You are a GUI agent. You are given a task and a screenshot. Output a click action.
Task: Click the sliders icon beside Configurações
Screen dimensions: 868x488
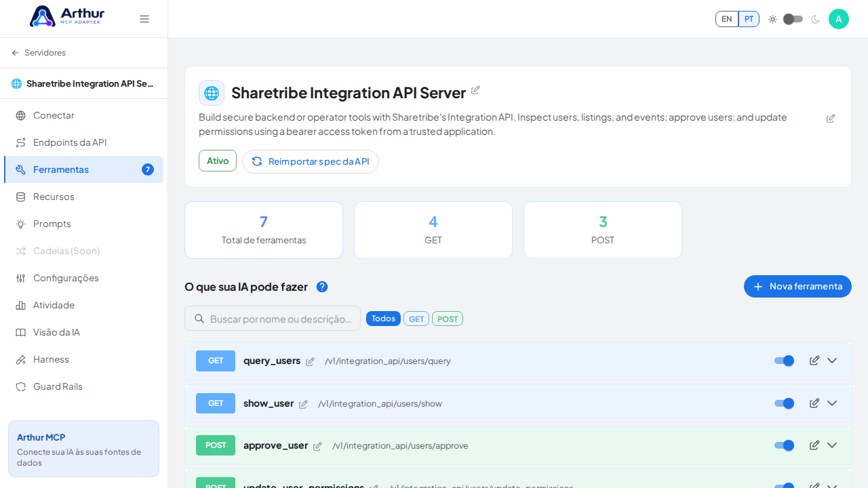tap(21, 278)
